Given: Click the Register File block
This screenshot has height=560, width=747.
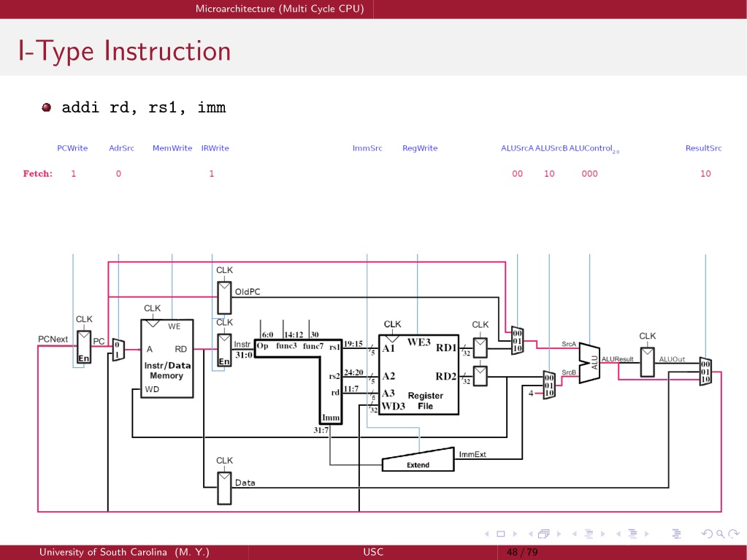Looking at the screenshot, I should pos(418,375).
